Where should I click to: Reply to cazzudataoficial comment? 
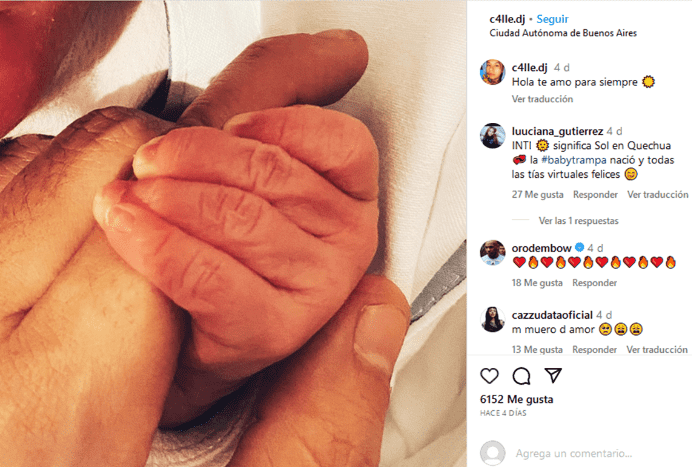pos(594,350)
